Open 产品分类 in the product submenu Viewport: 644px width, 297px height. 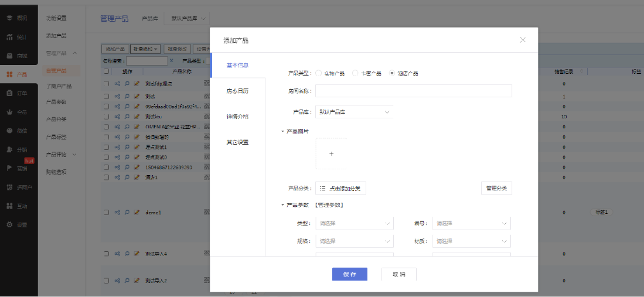click(56, 119)
